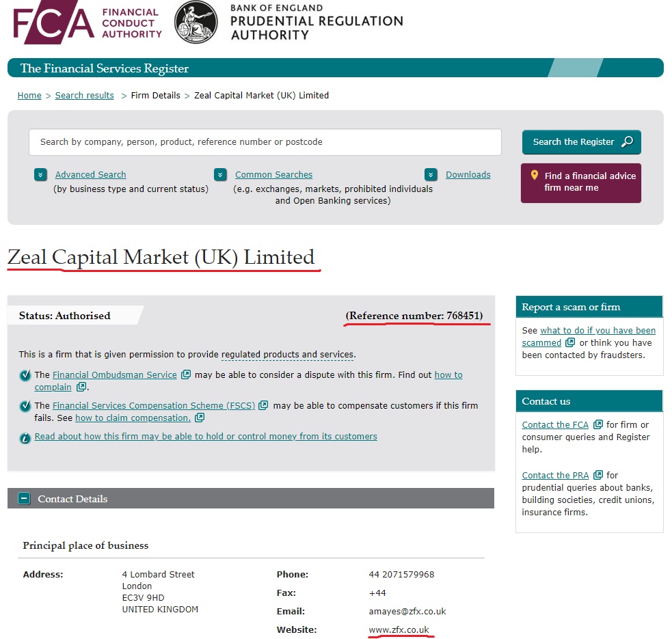Go to Home breadcrumb
Screen dimensions: 672x639
pyautogui.click(x=29, y=95)
